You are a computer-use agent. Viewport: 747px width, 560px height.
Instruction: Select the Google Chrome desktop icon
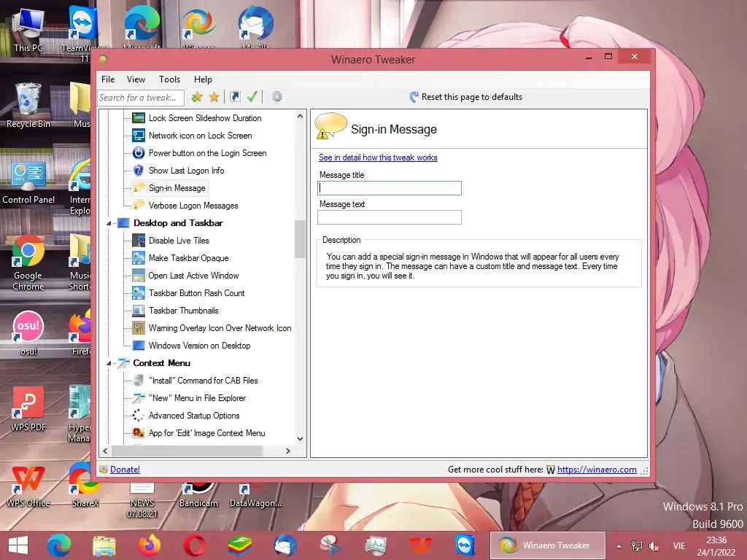pyautogui.click(x=28, y=262)
